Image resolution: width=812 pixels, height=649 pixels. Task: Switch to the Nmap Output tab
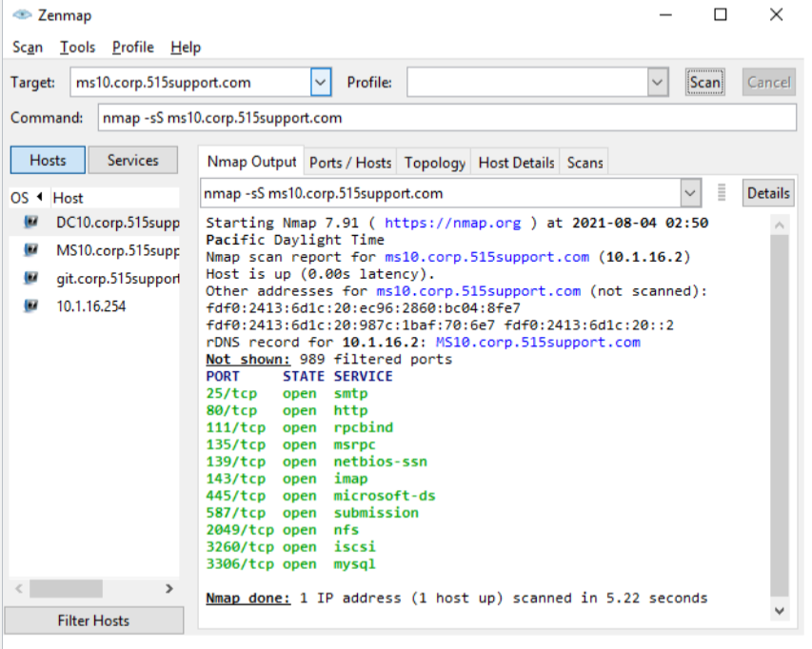pyautogui.click(x=251, y=162)
